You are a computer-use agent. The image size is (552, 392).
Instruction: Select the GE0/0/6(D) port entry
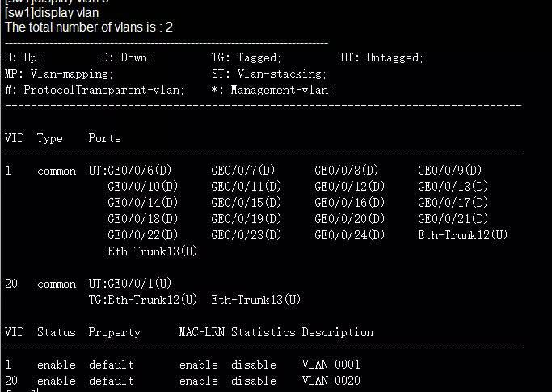[139, 171]
